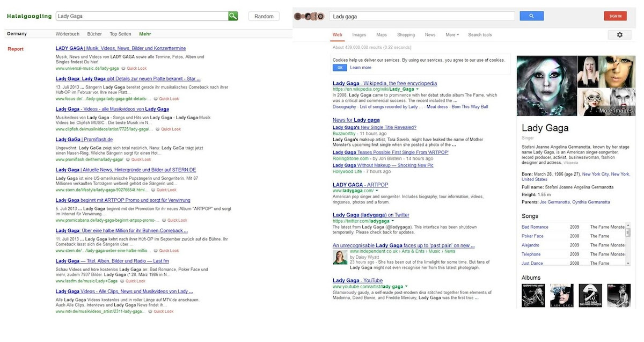The image size is (644, 342).
Task: Expand the More dropdown in Google tabs
Action: coord(452,35)
